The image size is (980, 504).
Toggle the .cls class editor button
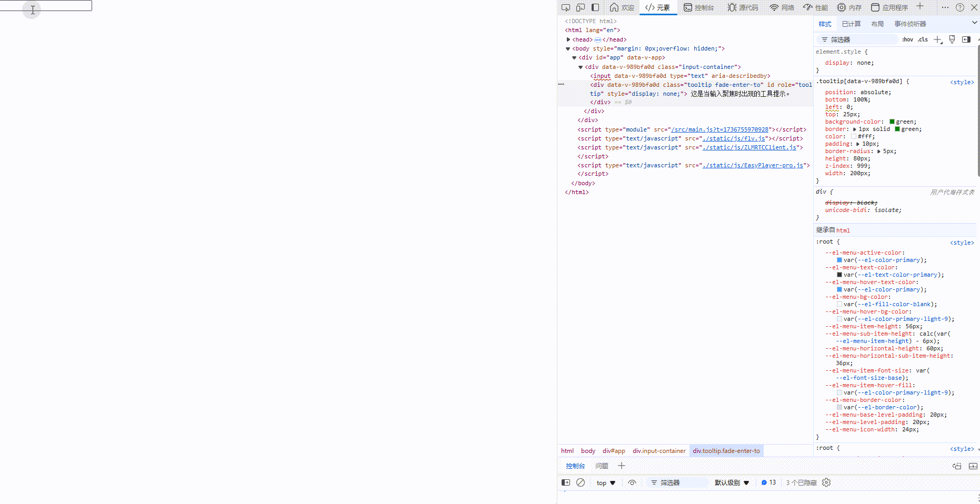click(x=923, y=39)
